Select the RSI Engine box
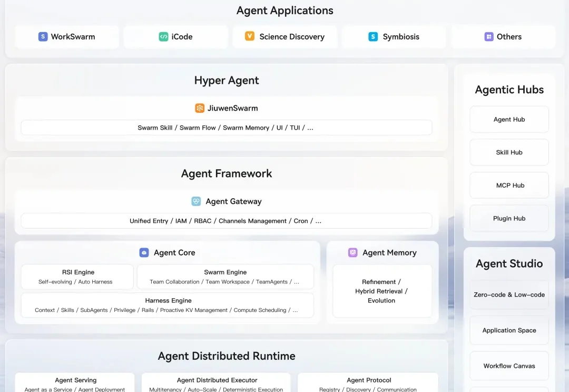The width and height of the screenshot is (569, 392). click(77, 277)
